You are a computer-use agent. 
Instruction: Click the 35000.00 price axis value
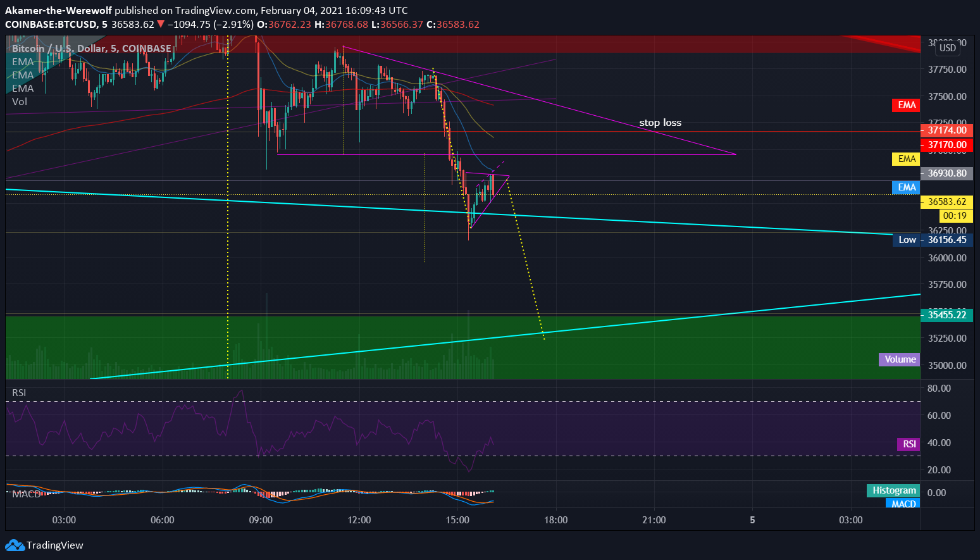[x=947, y=366]
